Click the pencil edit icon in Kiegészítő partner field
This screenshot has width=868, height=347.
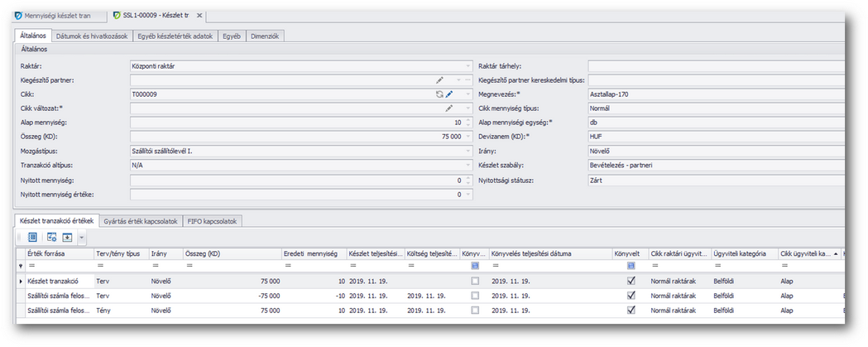coord(439,80)
